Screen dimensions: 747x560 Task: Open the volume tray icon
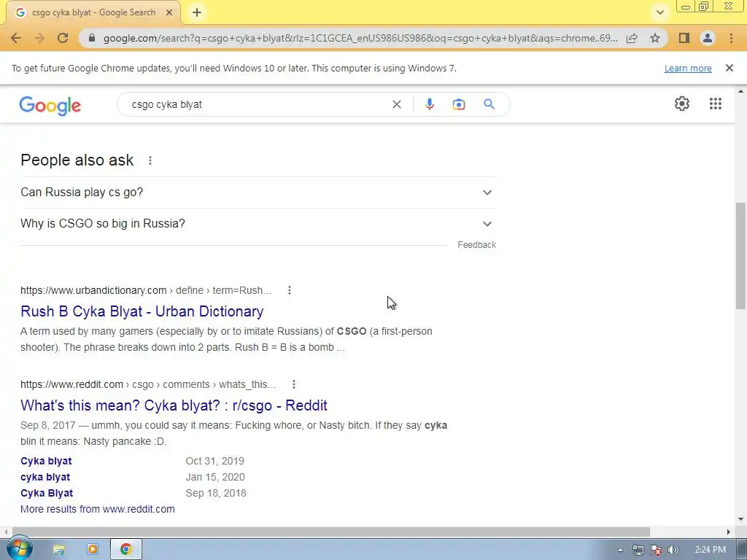pyautogui.click(x=673, y=550)
